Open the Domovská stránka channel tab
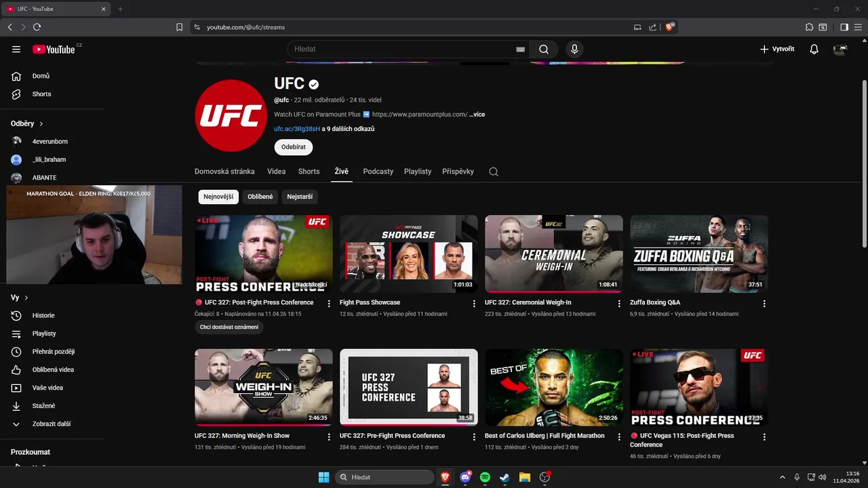Screen dimensions: 868x488 (224, 171)
